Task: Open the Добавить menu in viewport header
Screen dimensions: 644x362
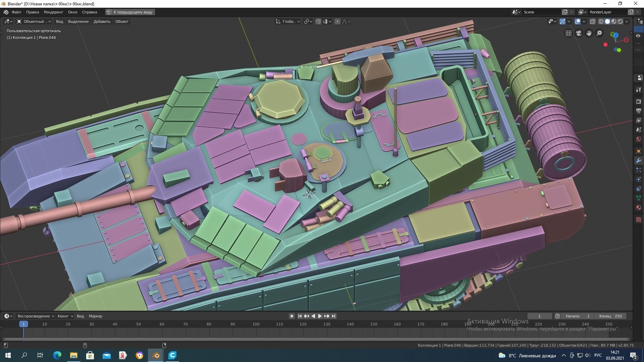Action: pyautogui.click(x=102, y=21)
